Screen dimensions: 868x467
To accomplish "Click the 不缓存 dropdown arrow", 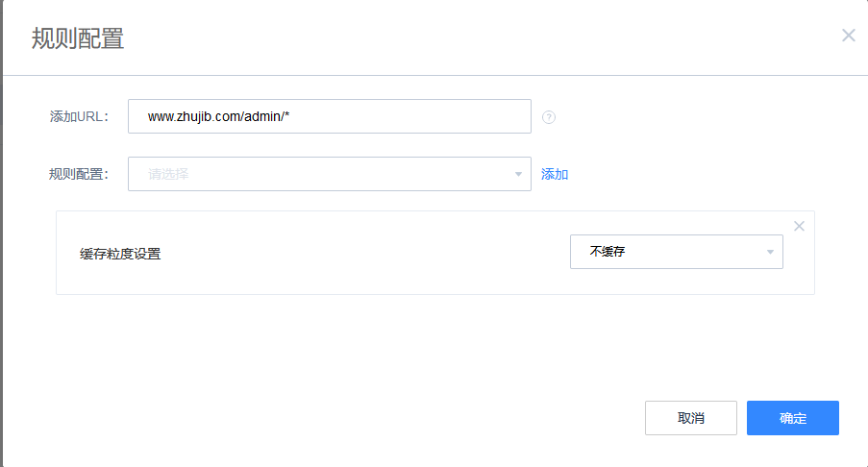I will click(x=770, y=252).
